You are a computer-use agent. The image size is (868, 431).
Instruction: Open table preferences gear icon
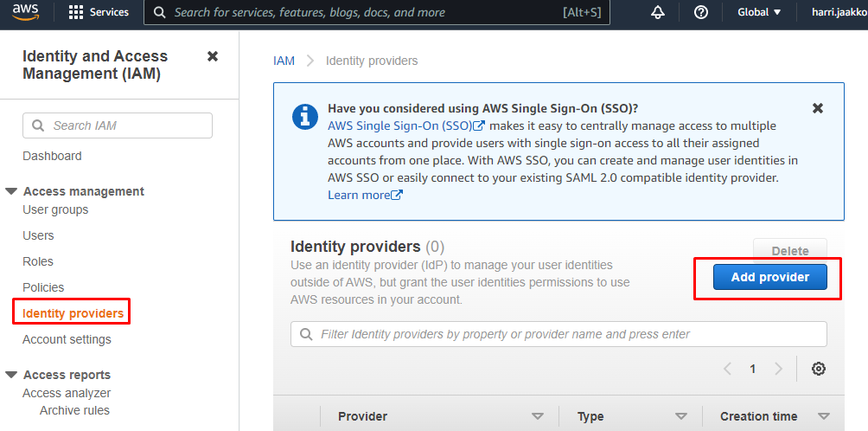819,369
